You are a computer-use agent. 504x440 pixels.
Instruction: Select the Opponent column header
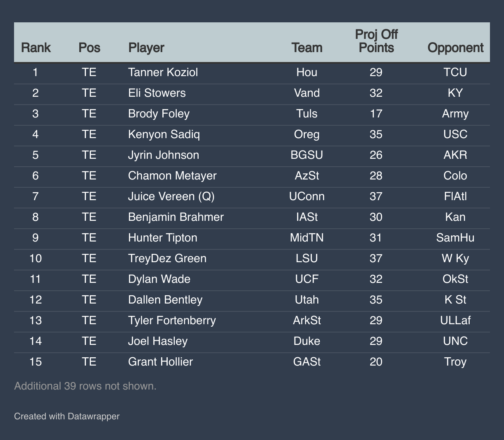click(455, 48)
